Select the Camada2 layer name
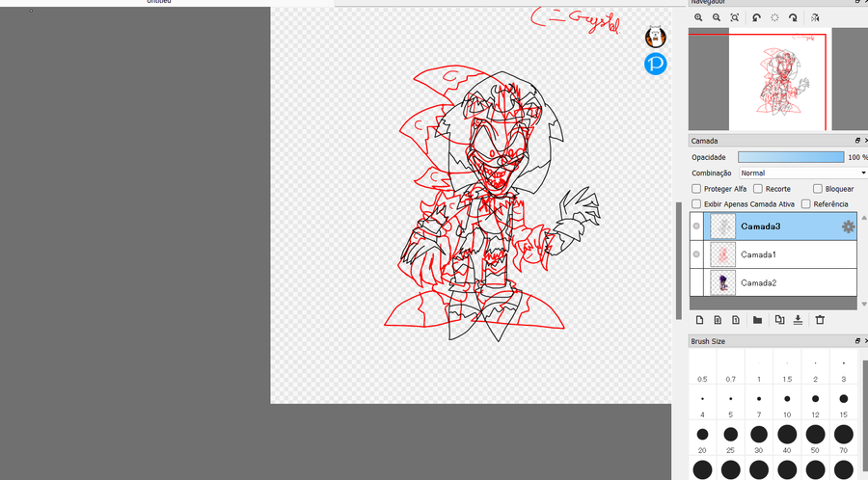 click(x=758, y=282)
